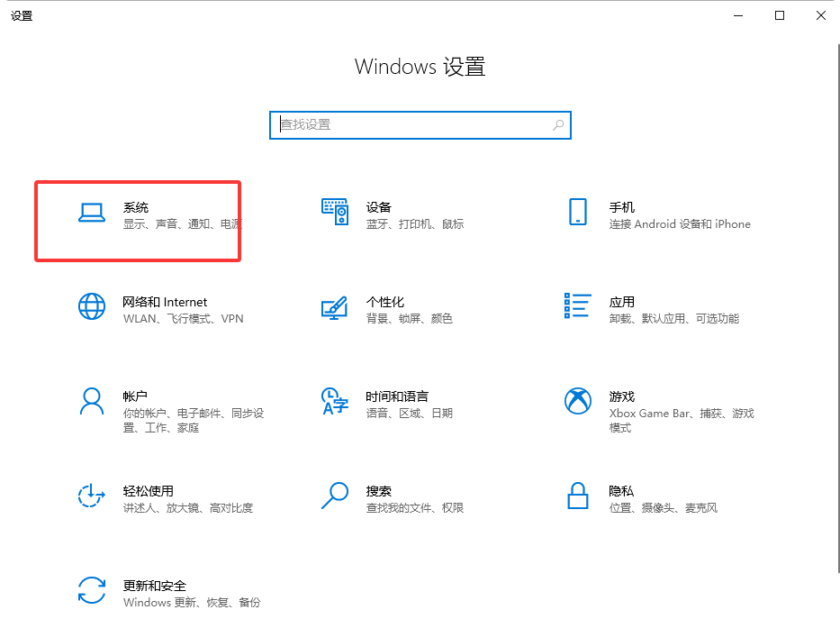The height and width of the screenshot is (619, 840).
Task: Open the 更新和安全 refresh arrows icon
Action: point(92,590)
